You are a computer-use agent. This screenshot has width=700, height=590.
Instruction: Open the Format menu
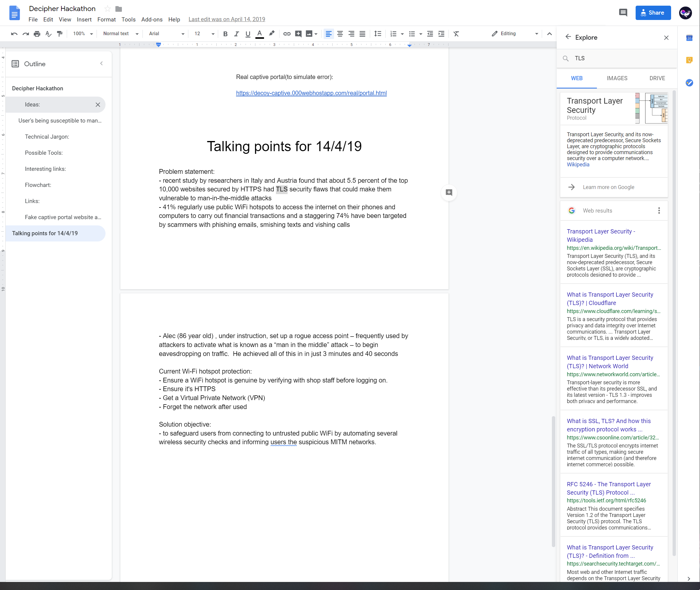tap(106, 19)
